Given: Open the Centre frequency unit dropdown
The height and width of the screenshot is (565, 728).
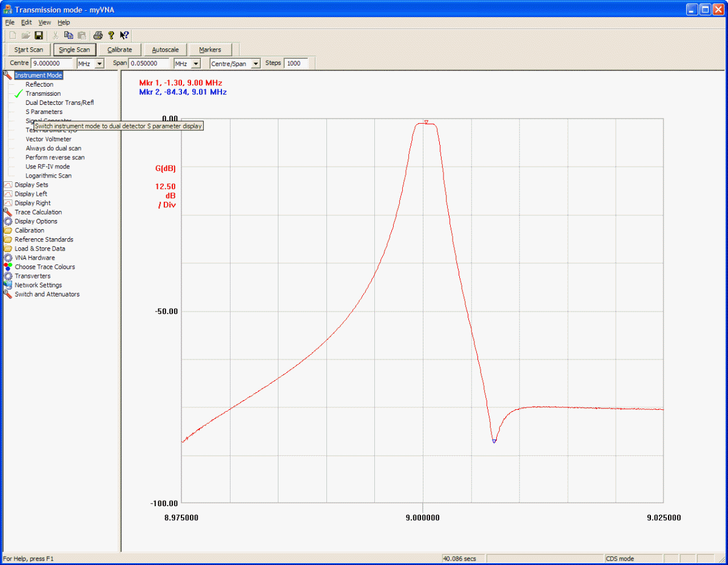Looking at the screenshot, I should (x=98, y=63).
